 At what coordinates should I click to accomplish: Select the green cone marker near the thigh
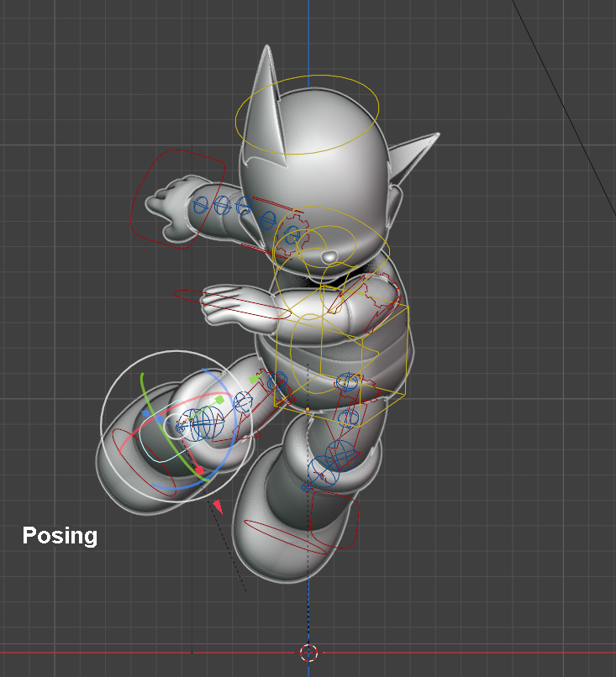tap(255, 379)
